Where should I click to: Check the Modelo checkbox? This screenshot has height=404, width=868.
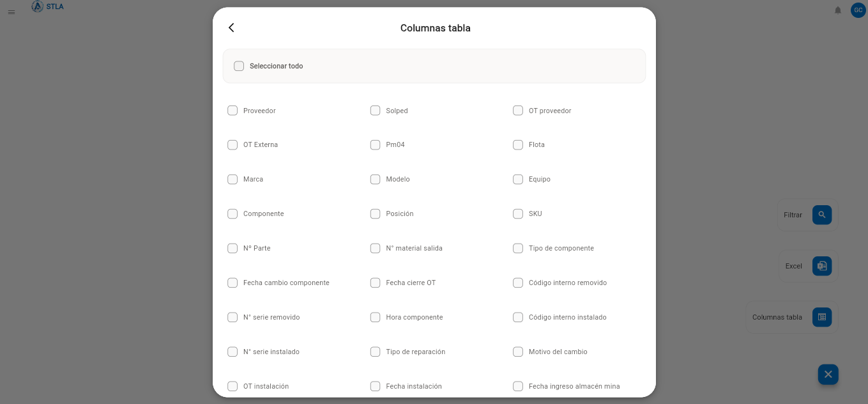(x=375, y=180)
